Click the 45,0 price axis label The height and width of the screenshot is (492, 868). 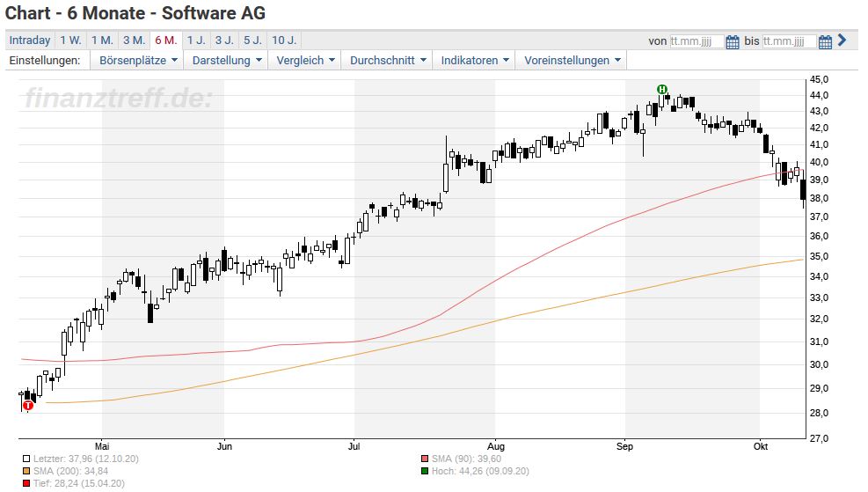pos(820,80)
